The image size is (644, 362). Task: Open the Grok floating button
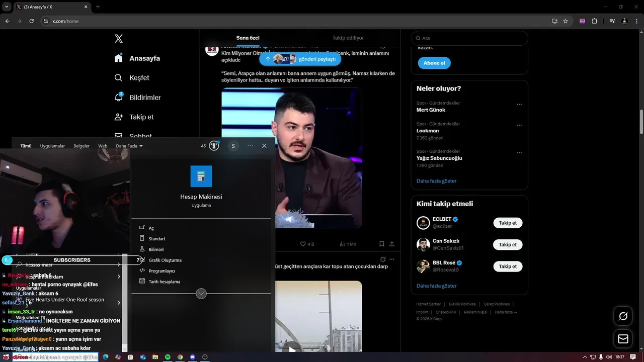[623, 316]
